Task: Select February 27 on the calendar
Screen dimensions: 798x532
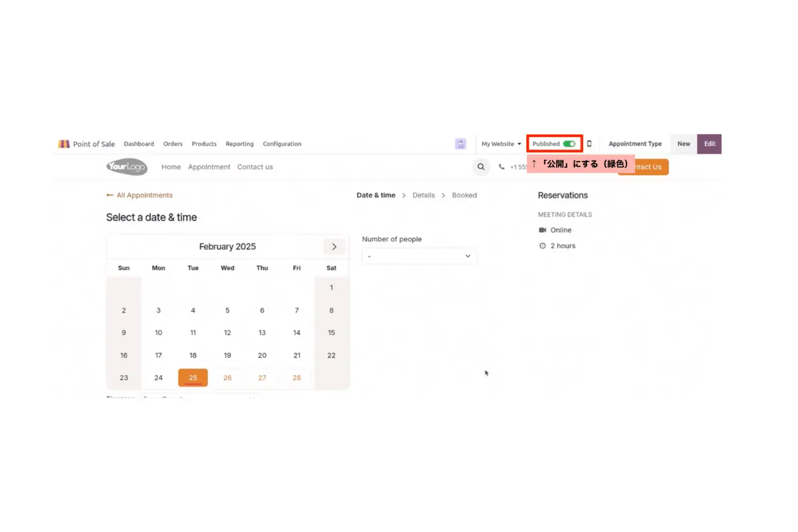Action: coord(262,378)
